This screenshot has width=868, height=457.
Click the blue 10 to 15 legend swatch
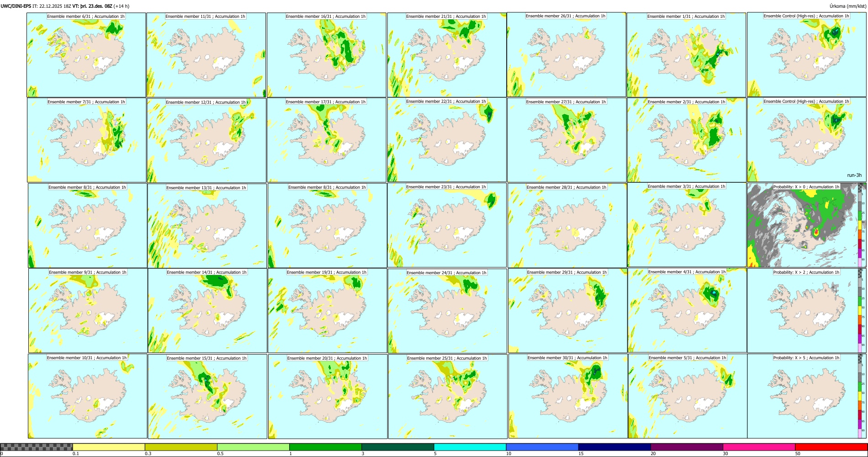point(542,447)
